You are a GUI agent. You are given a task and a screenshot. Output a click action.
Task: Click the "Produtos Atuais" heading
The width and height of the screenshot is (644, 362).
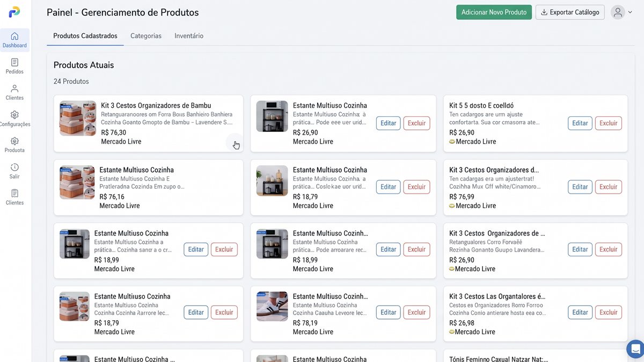84,65
